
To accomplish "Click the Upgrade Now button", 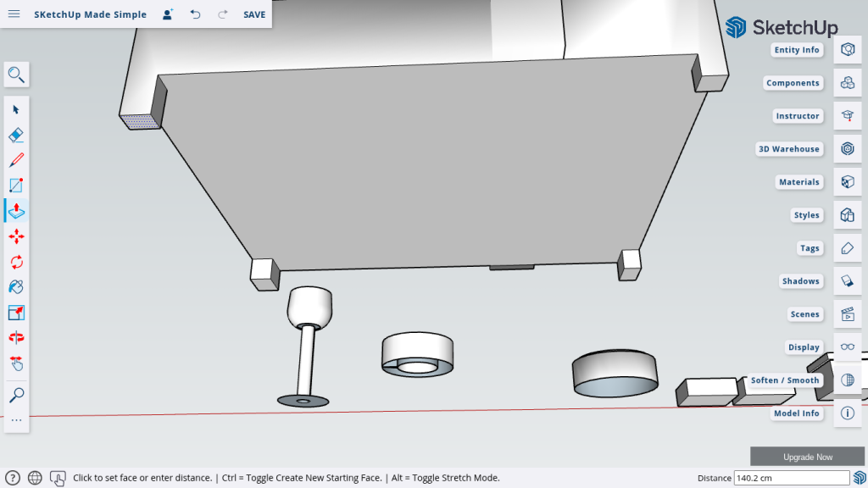I will pyautogui.click(x=807, y=457).
